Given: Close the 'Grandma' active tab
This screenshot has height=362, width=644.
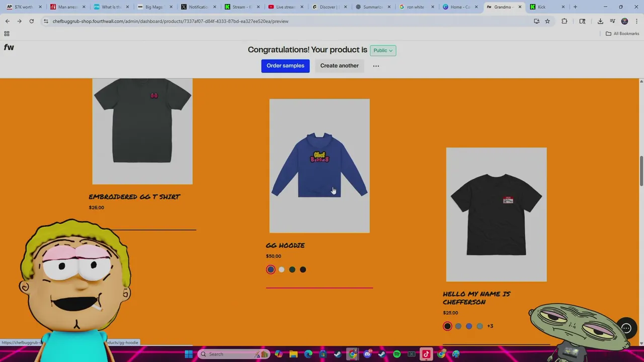Looking at the screenshot, I should coord(519,7).
